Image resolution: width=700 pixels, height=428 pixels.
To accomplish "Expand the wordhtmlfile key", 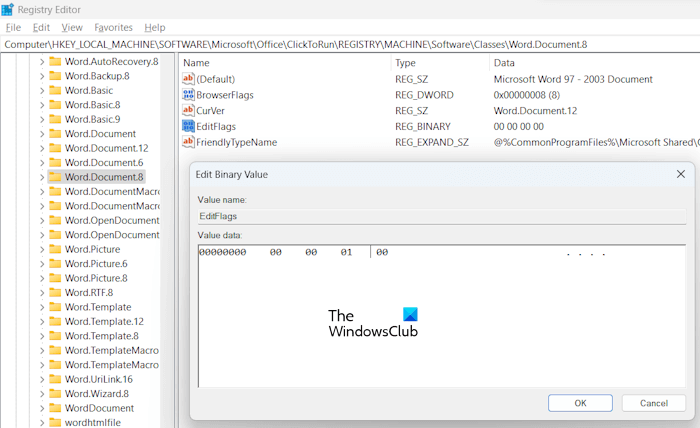I will [x=42, y=423].
